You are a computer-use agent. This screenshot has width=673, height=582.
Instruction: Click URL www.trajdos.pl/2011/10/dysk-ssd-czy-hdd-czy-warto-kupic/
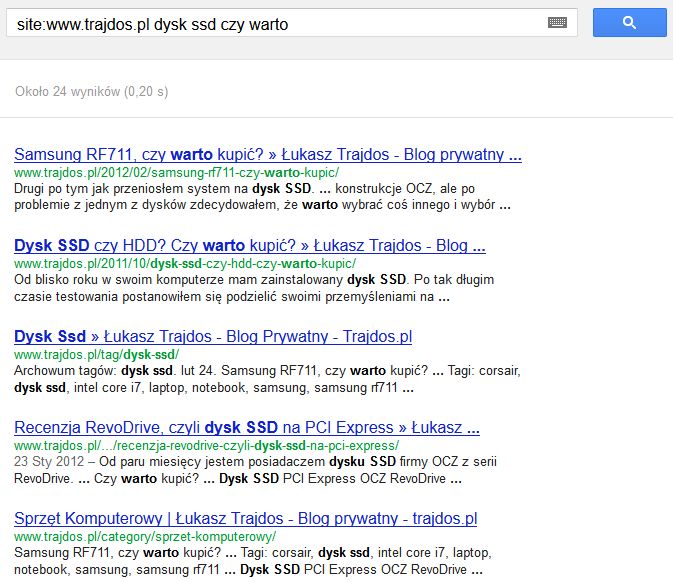(x=185, y=264)
